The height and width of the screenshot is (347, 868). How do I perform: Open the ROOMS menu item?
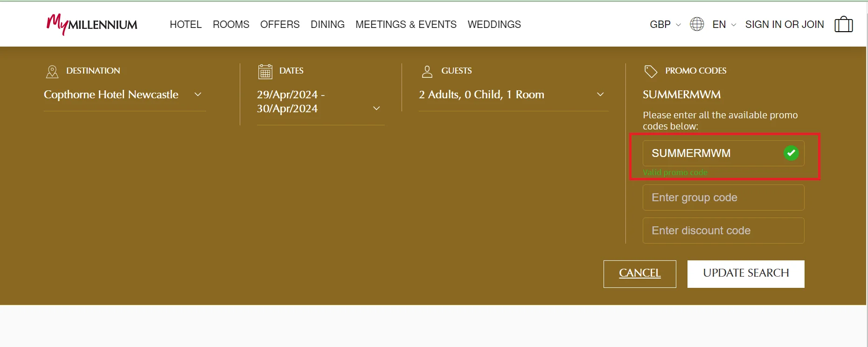[x=231, y=25]
